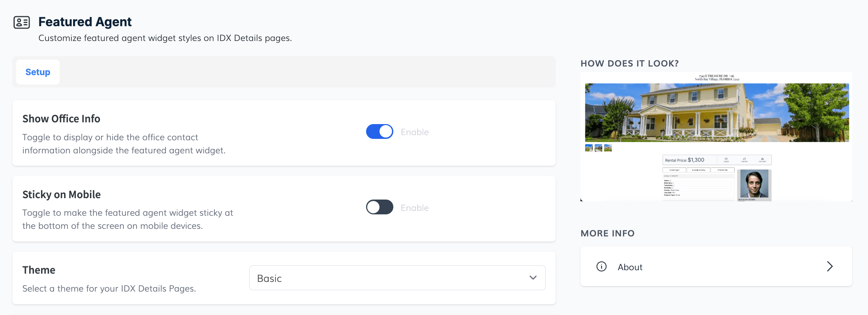
Task: Click the About info circle icon
Action: [601, 266]
